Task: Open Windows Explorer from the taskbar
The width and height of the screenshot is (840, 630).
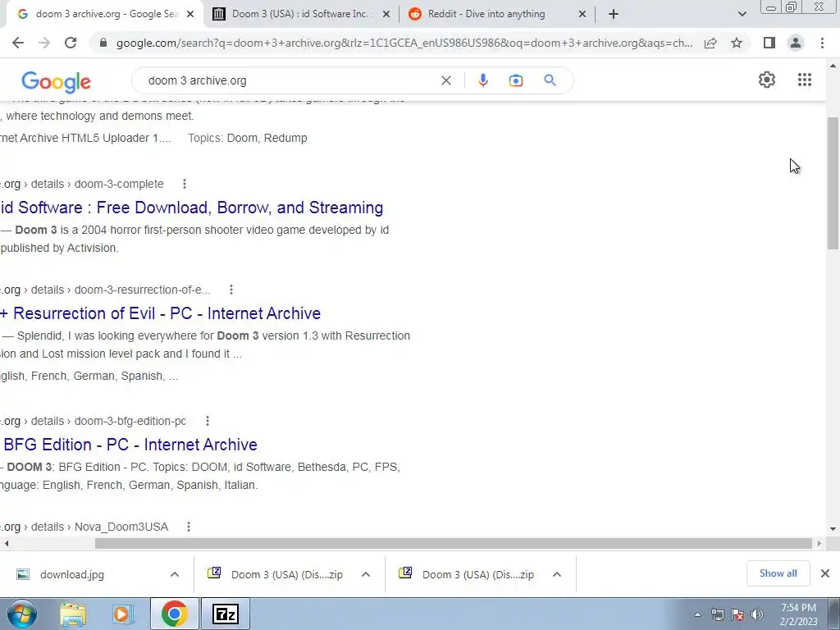Action: [73, 614]
